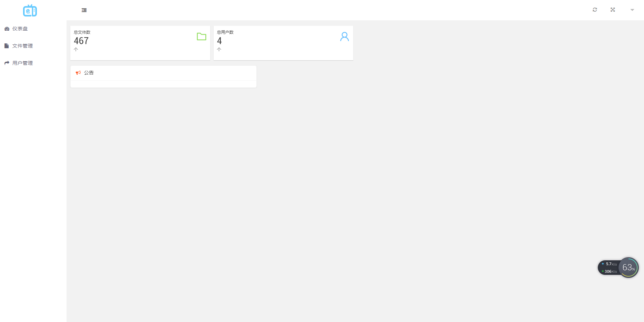644x322 pixels.
Task: Click the dashboard gauge icon beside 仪表盘
Action: 7,29
